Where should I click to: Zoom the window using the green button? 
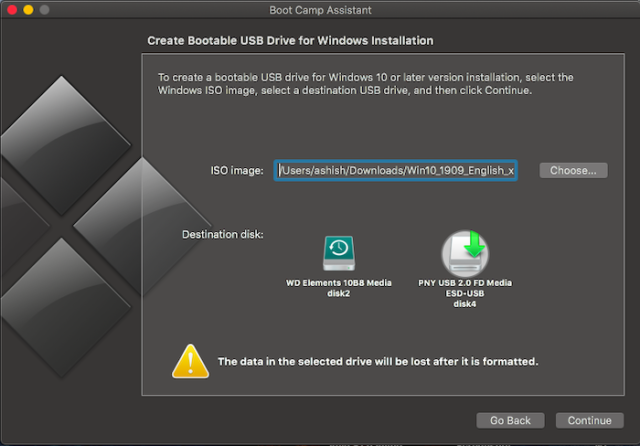point(43,9)
